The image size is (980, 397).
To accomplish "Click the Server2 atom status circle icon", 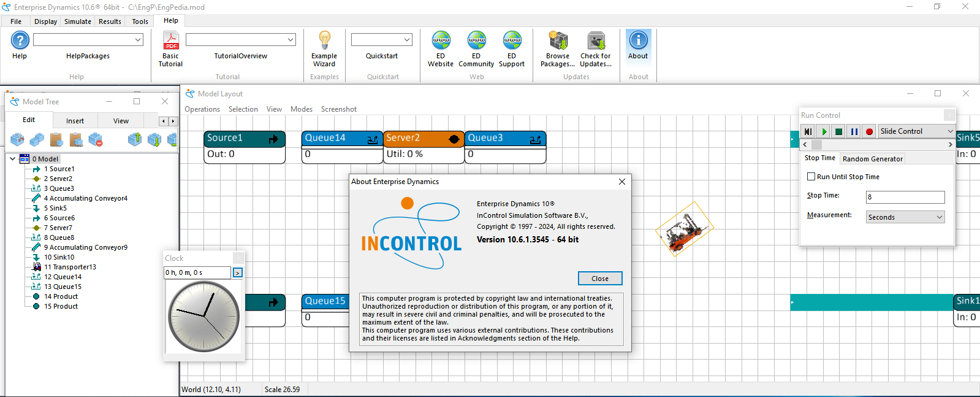I will (x=454, y=139).
